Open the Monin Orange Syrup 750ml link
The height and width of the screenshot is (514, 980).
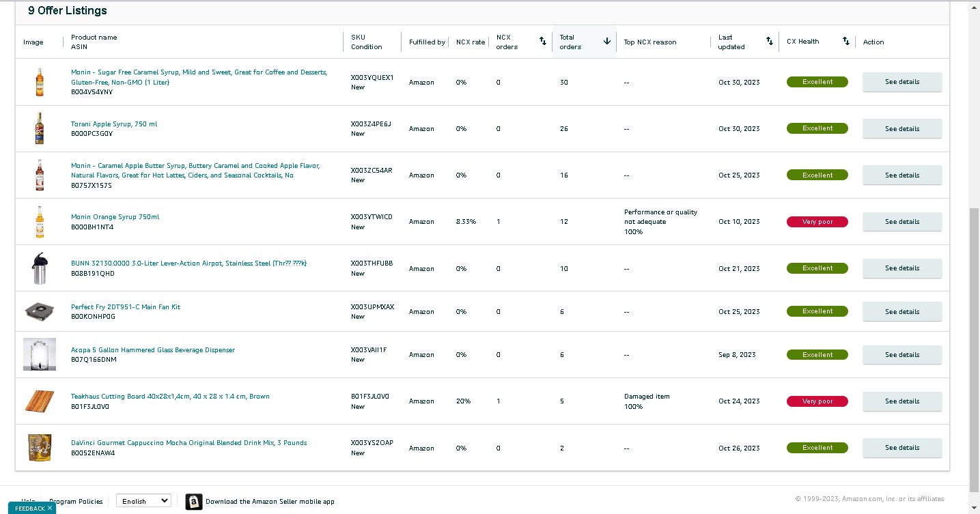coord(115,217)
